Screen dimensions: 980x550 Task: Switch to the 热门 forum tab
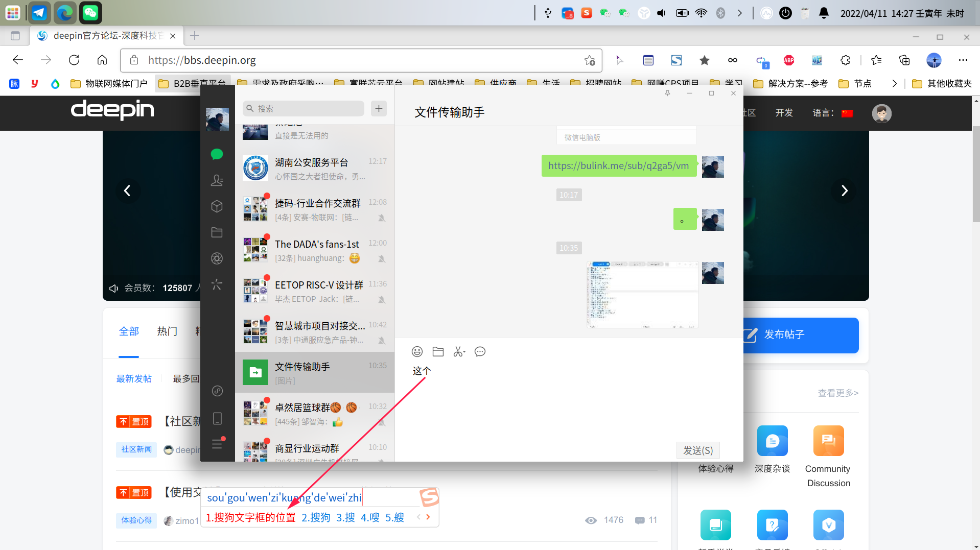pos(167,331)
